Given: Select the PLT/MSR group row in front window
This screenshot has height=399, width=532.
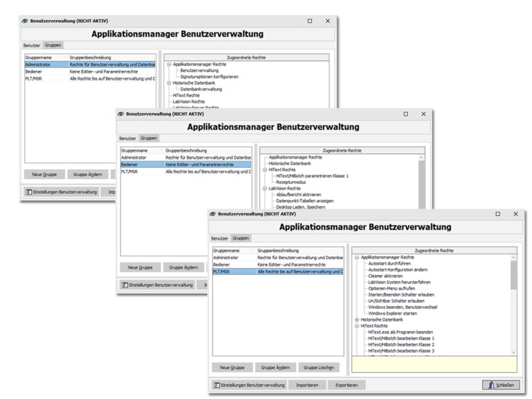Looking at the screenshot, I should pyautogui.click(x=278, y=272).
